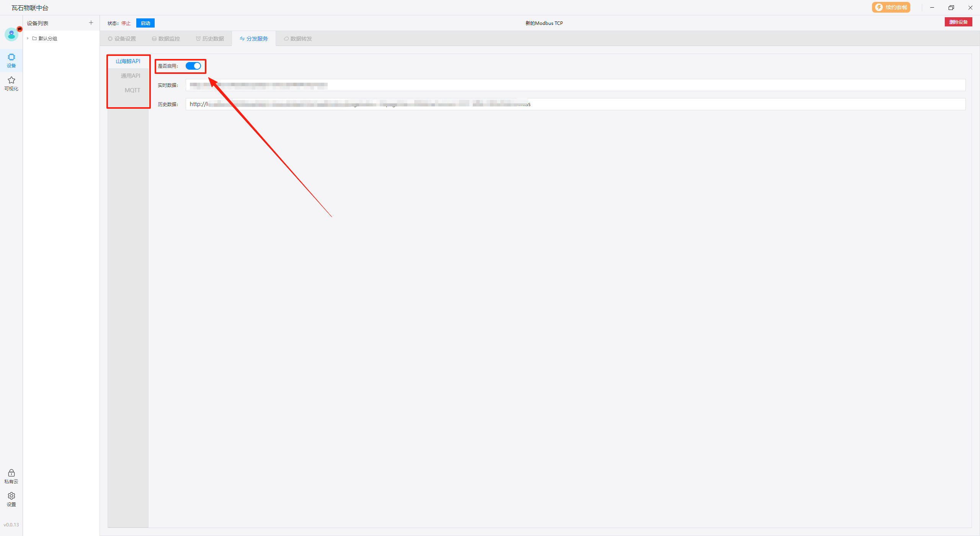Open the 历史数据 tab
Screen dimensions: 980x536
click(x=210, y=39)
